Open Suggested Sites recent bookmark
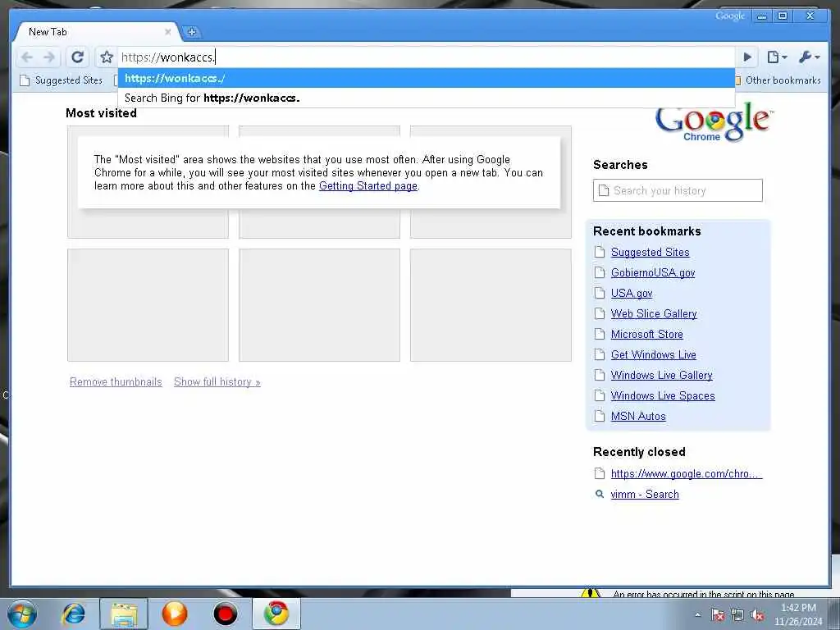 pos(650,253)
